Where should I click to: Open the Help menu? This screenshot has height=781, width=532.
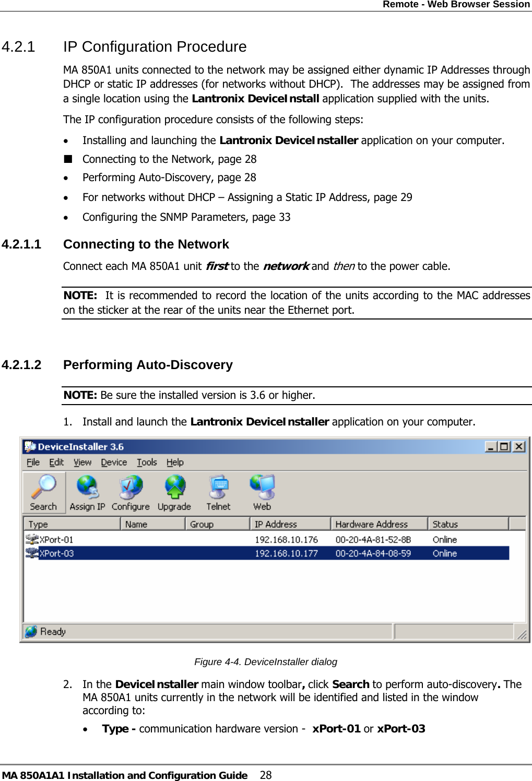[175, 462]
